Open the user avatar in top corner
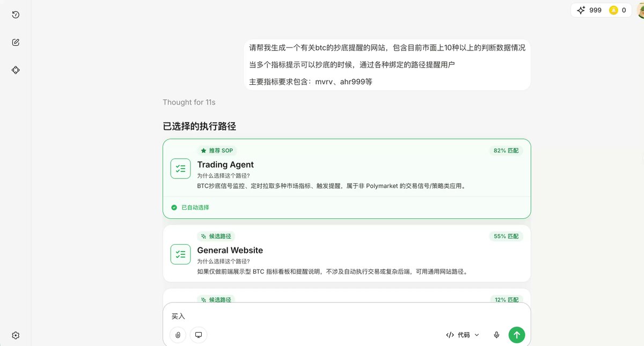The width and height of the screenshot is (644, 346). click(x=640, y=10)
